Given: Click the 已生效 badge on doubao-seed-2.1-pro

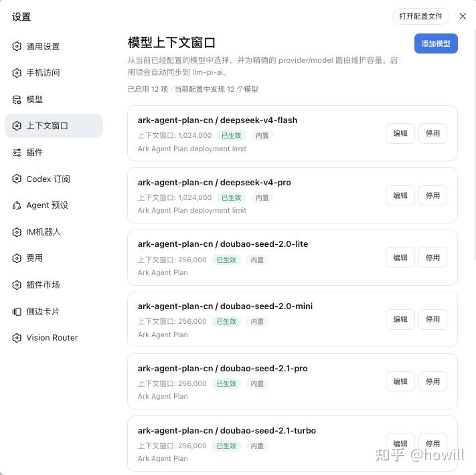Looking at the screenshot, I should click(226, 384).
